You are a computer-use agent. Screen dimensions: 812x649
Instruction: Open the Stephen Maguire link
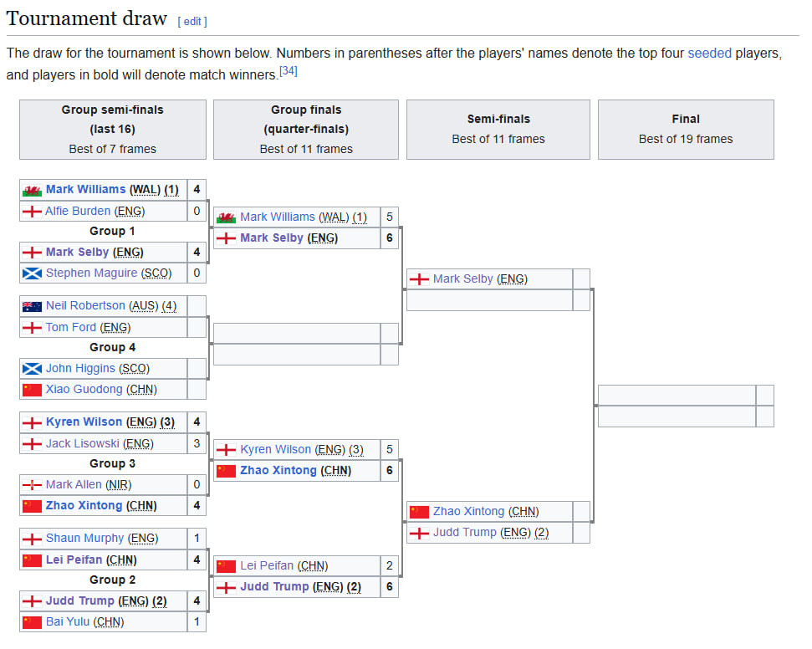pyautogui.click(x=91, y=273)
